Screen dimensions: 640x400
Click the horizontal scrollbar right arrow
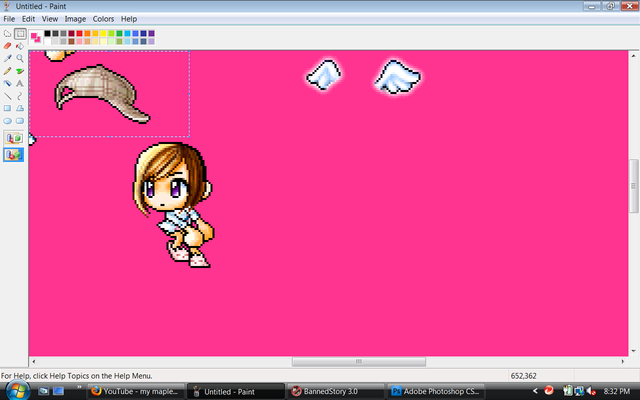click(623, 362)
